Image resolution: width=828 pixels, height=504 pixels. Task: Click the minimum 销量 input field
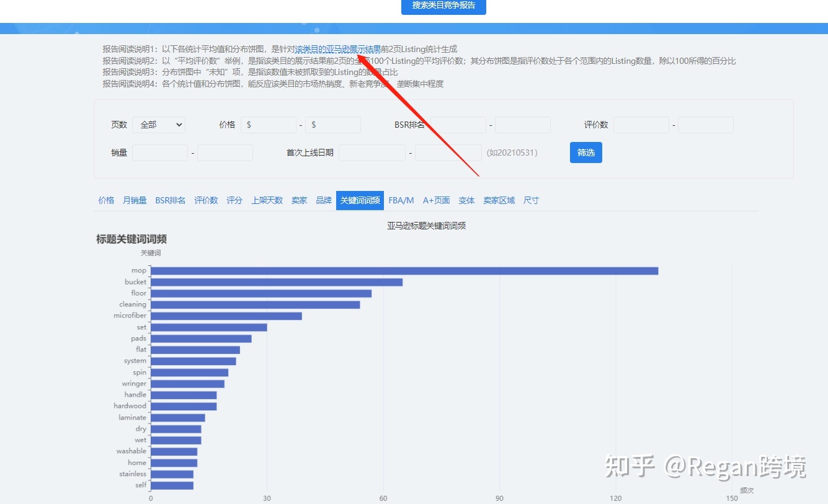160,153
